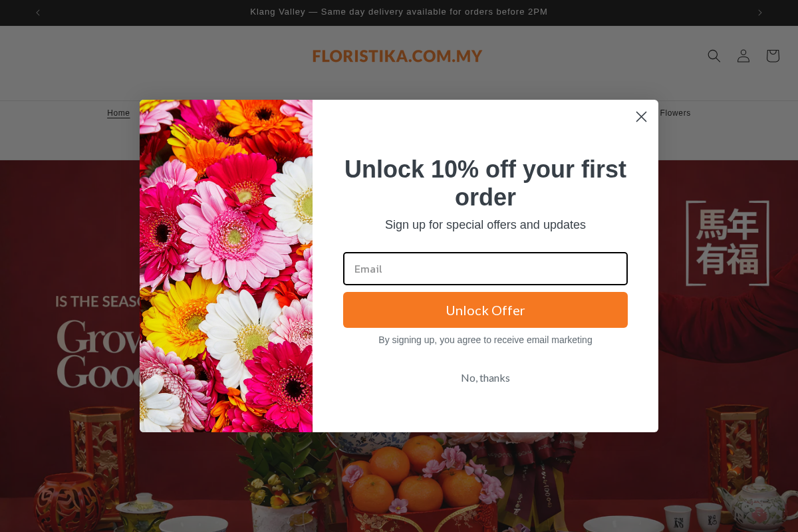Open the search panel

click(714, 56)
